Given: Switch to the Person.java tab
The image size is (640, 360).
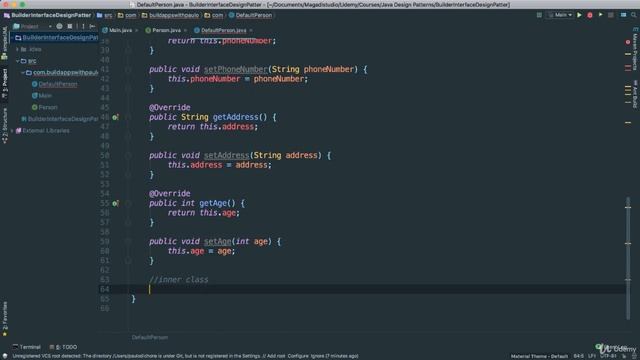Looking at the screenshot, I should click(x=166, y=31).
